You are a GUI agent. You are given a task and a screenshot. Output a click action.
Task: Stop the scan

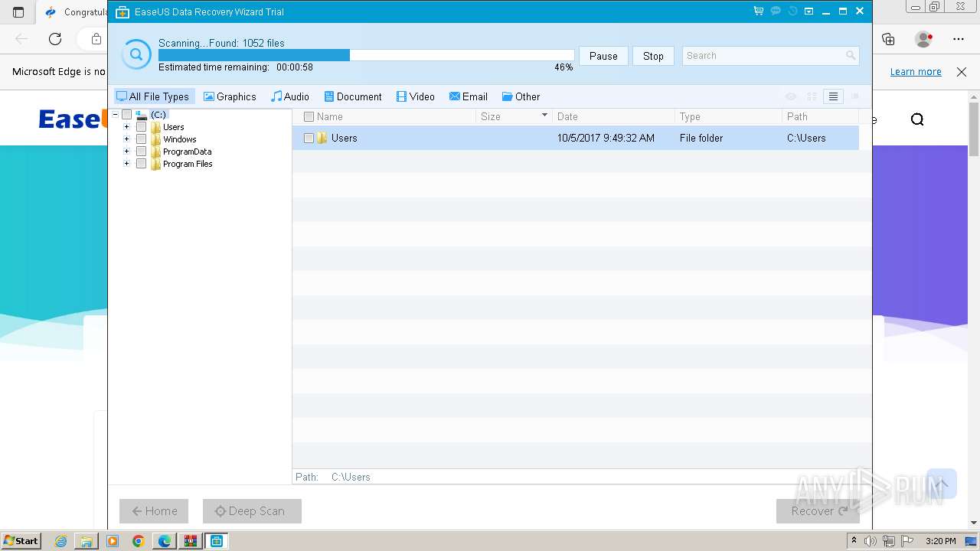(653, 56)
